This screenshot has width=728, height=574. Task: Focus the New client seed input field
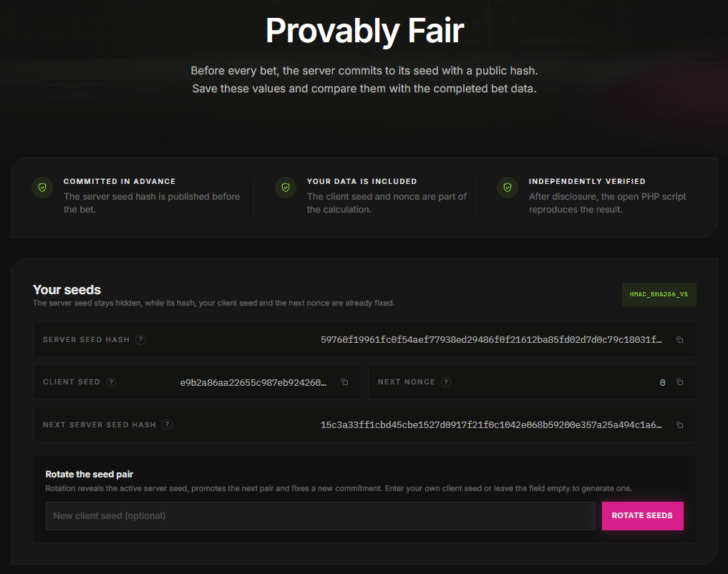[x=321, y=515]
